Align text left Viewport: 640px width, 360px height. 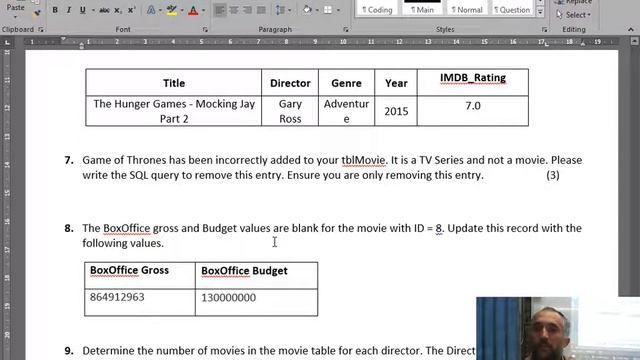(220, 10)
